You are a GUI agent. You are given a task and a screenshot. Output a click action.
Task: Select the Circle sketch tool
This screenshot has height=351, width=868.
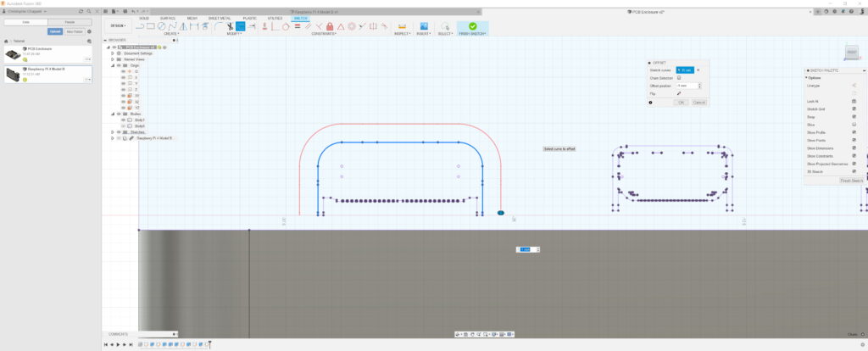161,26
